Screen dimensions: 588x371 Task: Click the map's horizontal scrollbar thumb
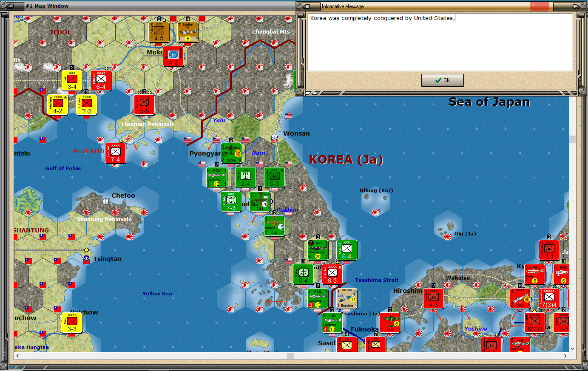[291, 356]
